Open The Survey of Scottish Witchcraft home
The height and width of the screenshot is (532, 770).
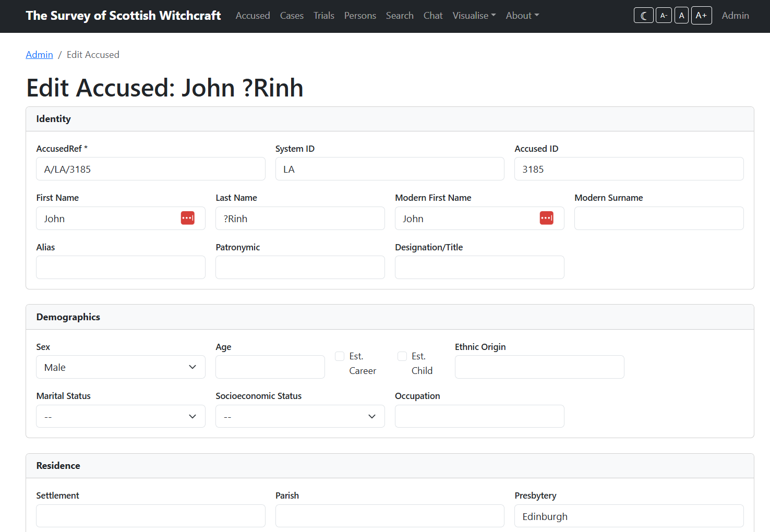[123, 16]
